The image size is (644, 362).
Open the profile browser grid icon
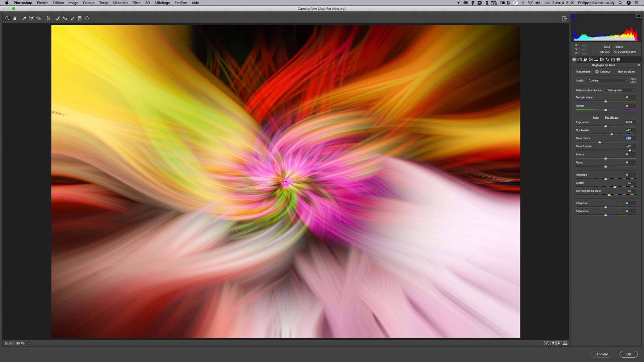633,81
